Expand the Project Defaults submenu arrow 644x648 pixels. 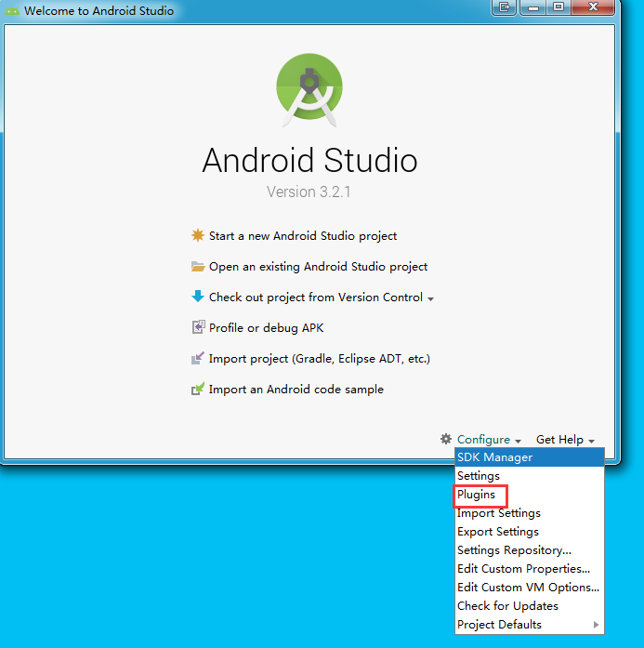(x=596, y=625)
